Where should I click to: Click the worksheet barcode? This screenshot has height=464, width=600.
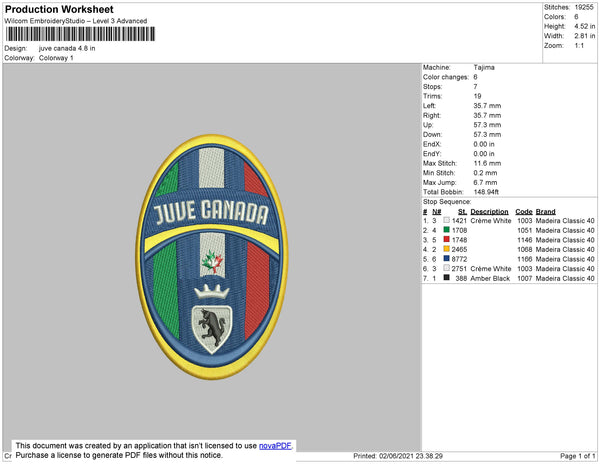pos(80,34)
